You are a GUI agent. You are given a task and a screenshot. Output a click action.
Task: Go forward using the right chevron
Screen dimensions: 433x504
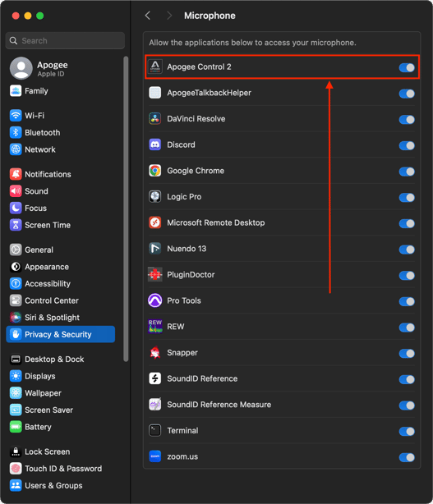[x=169, y=16]
